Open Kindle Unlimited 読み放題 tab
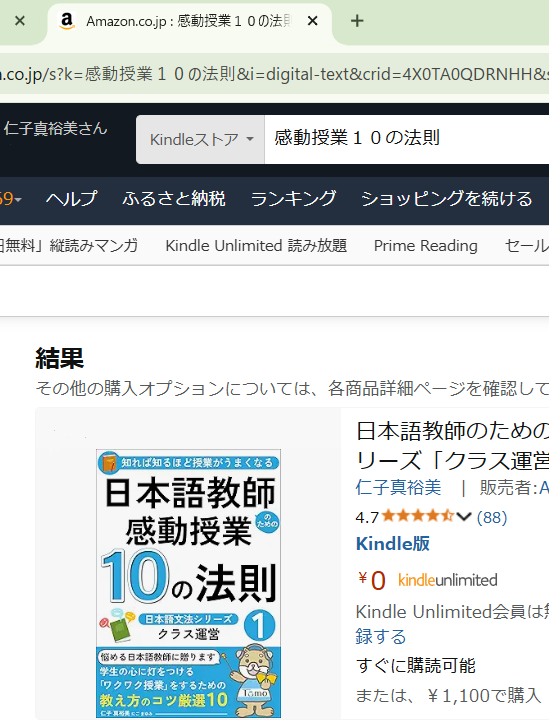The height and width of the screenshot is (722, 549). (256, 246)
